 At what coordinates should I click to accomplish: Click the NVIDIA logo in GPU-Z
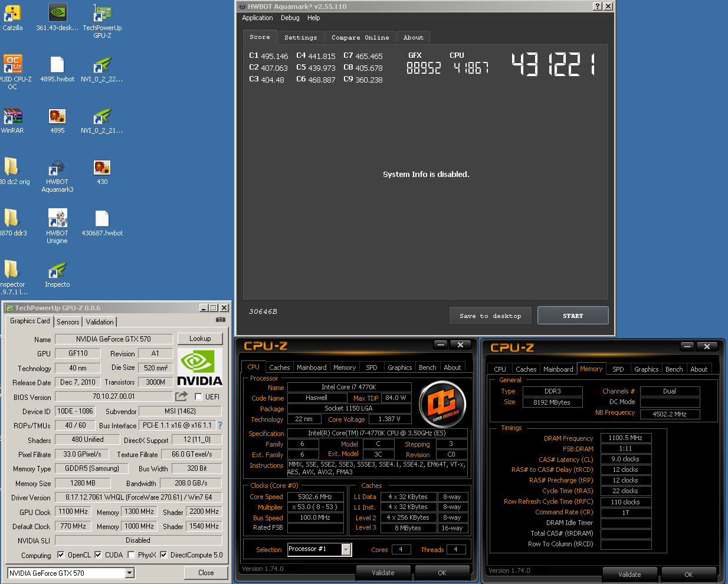200,368
